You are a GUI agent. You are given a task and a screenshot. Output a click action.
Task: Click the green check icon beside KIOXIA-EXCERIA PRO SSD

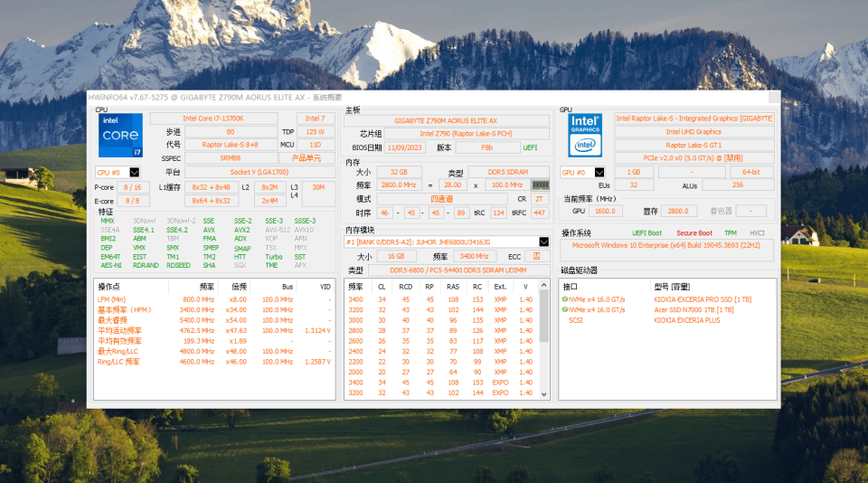[564, 299]
